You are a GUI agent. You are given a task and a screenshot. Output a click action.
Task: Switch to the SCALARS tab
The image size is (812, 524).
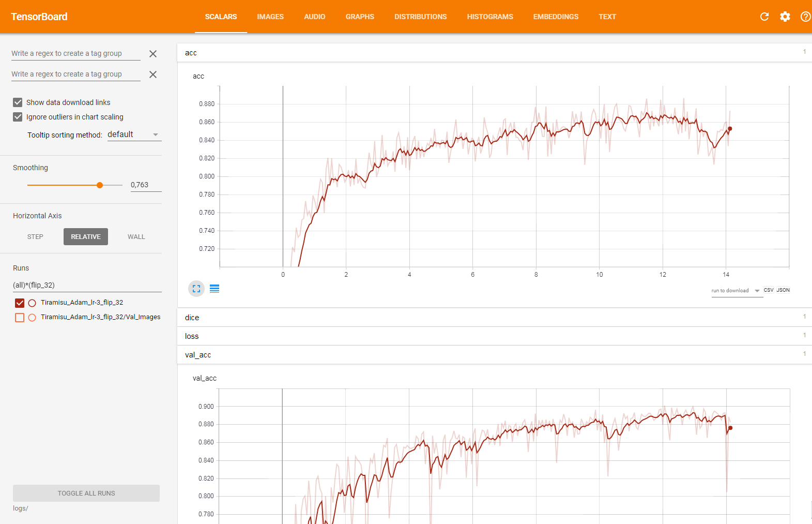click(x=221, y=17)
